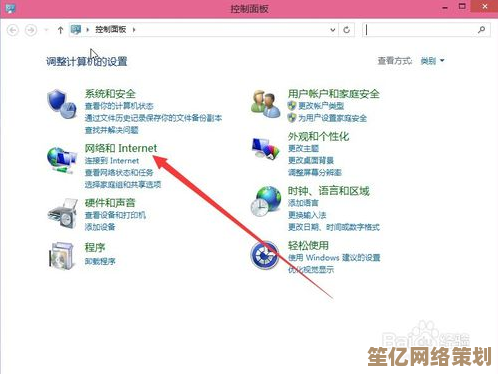Open 程序 category heading
Screen dimensions: 498x375
(95, 247)
